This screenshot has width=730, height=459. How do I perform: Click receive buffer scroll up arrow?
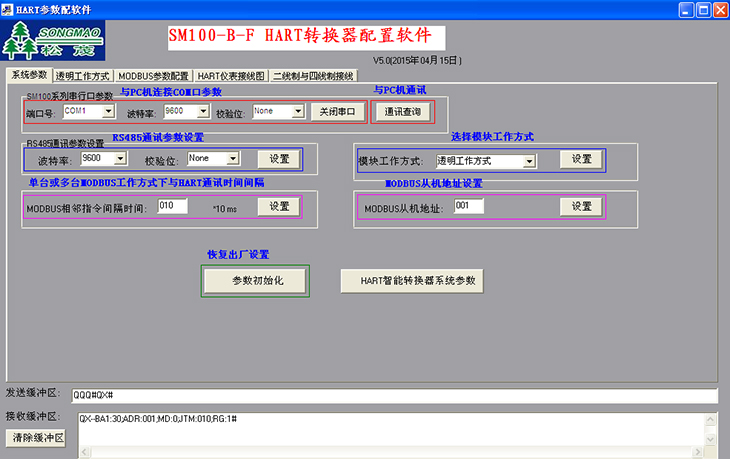[x=710, y=420]
